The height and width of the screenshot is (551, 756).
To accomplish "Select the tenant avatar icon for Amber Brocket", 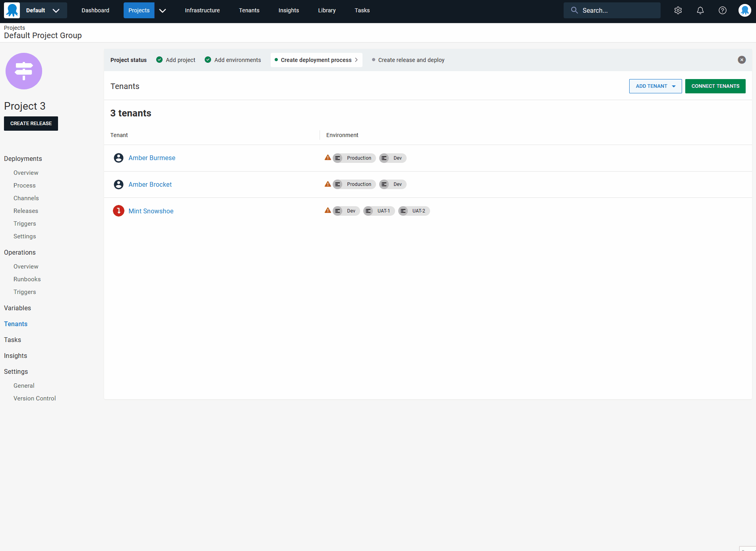I will point(118,184).
